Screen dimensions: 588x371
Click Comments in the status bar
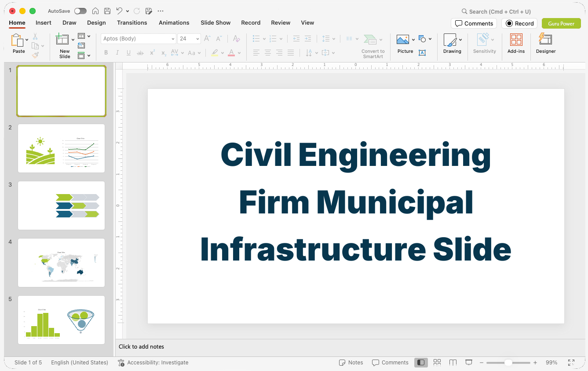[x=390, y=363]
